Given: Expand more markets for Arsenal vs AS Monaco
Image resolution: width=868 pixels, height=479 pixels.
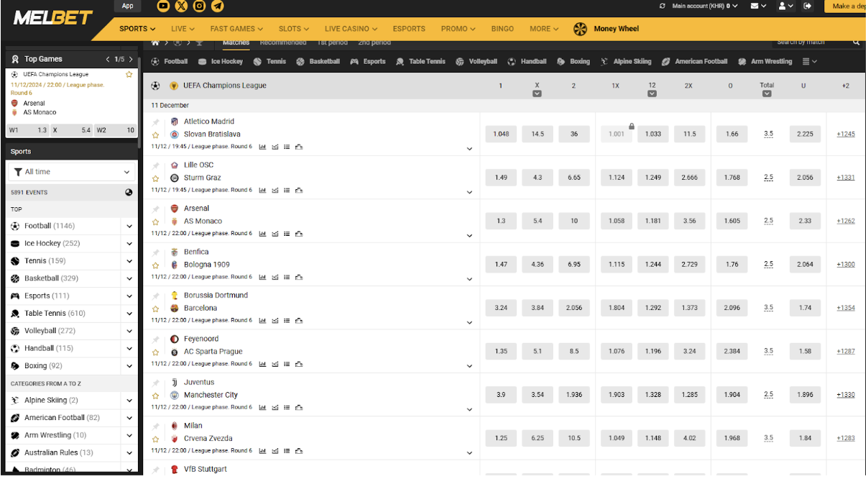Looking at the screenshot, I should click(469, 236).
